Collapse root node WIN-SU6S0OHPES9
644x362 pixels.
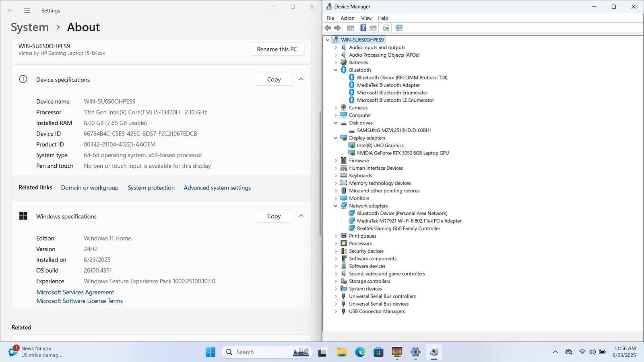[x=328, y=40]
